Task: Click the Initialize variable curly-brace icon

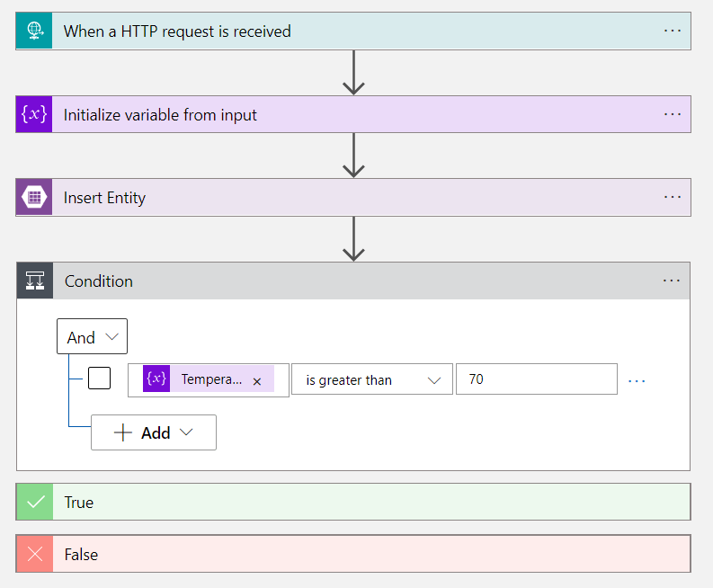Action: tap(34, 115)
